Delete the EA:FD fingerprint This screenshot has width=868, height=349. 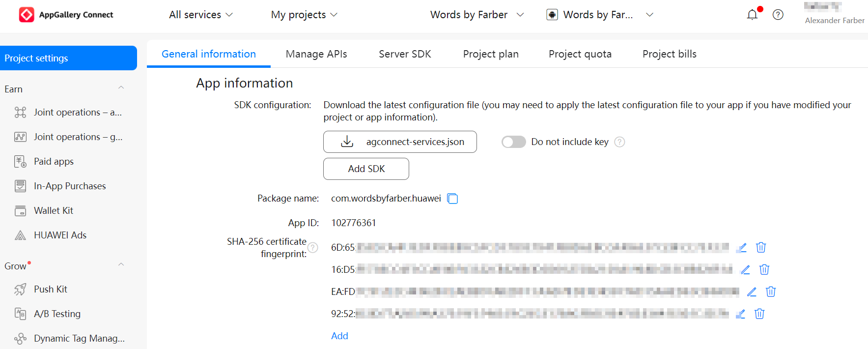click(x=771, y=291)
